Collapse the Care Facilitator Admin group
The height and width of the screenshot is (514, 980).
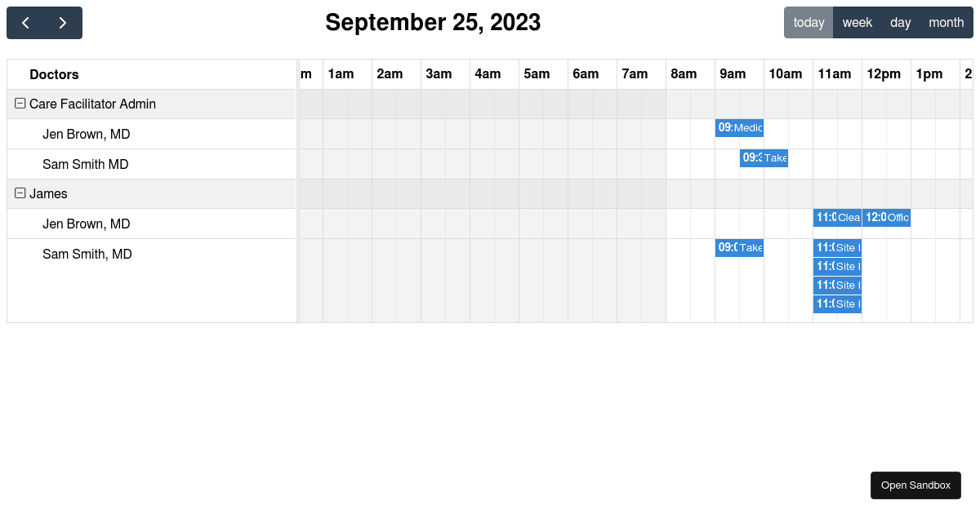[19, 104]
